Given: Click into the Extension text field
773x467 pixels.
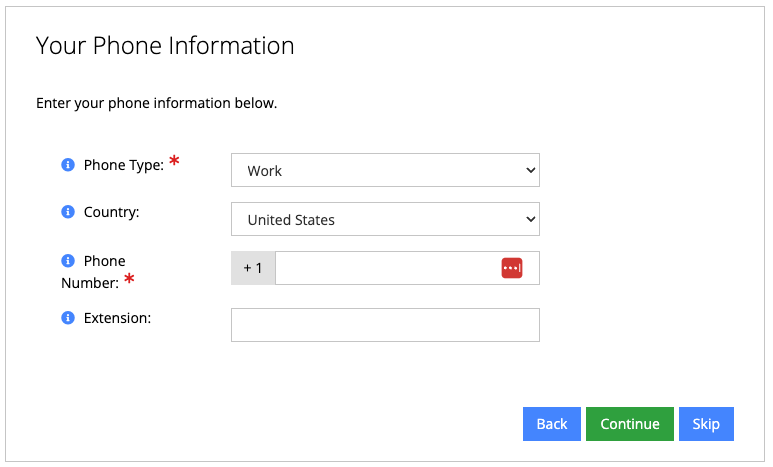Looking at the screenshot, I should pos(385,325).
